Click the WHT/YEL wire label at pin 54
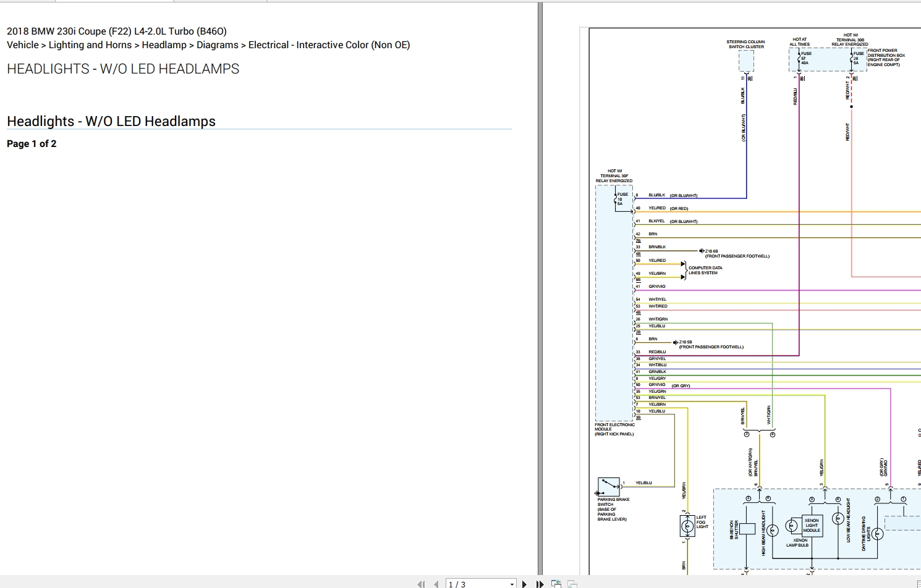 657,300
